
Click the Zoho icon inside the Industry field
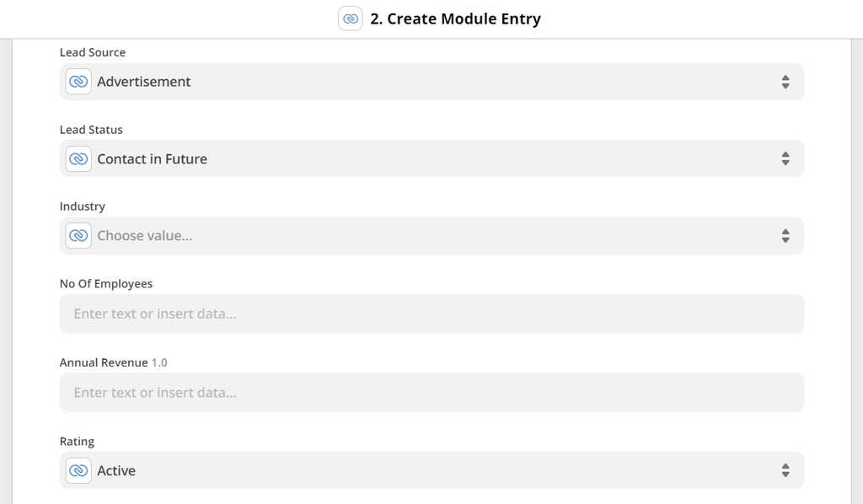pos(78,235)
